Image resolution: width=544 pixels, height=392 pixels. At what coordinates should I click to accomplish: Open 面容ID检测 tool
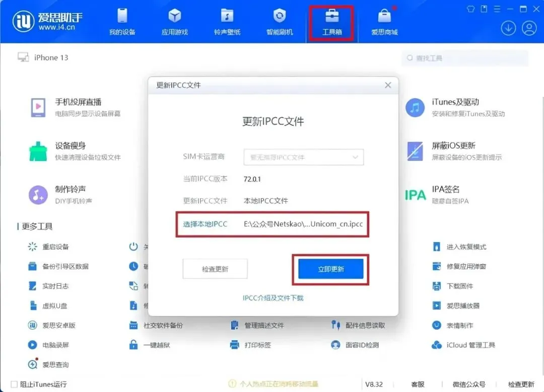[x=355, y=345]
